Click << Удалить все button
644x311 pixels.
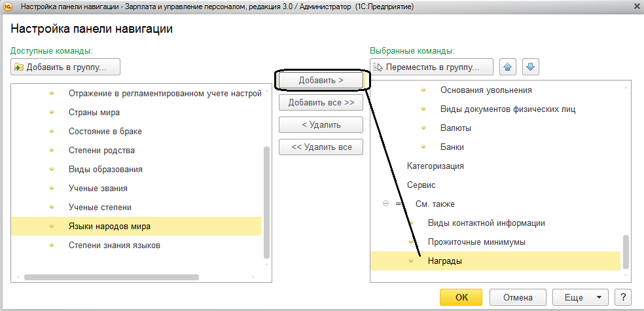coord(321,147)
